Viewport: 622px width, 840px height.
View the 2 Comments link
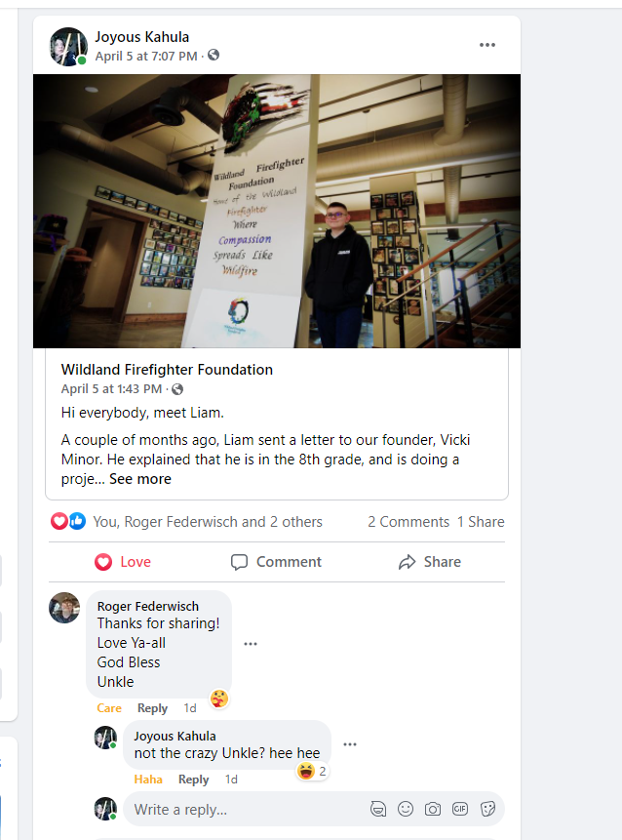408,522
